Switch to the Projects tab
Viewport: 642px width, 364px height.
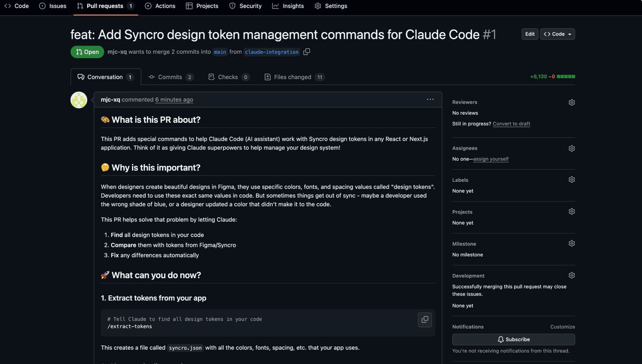click(x=202, y=6)
